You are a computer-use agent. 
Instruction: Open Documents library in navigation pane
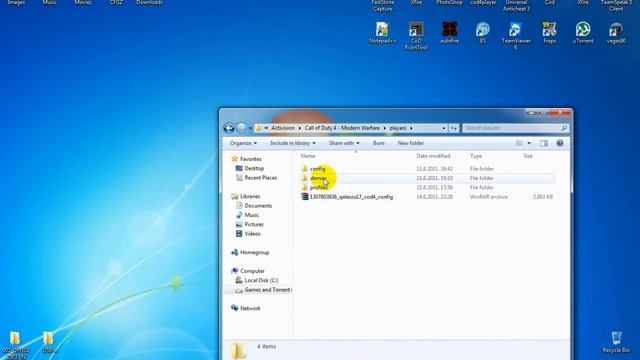click(x=258, y=206)
